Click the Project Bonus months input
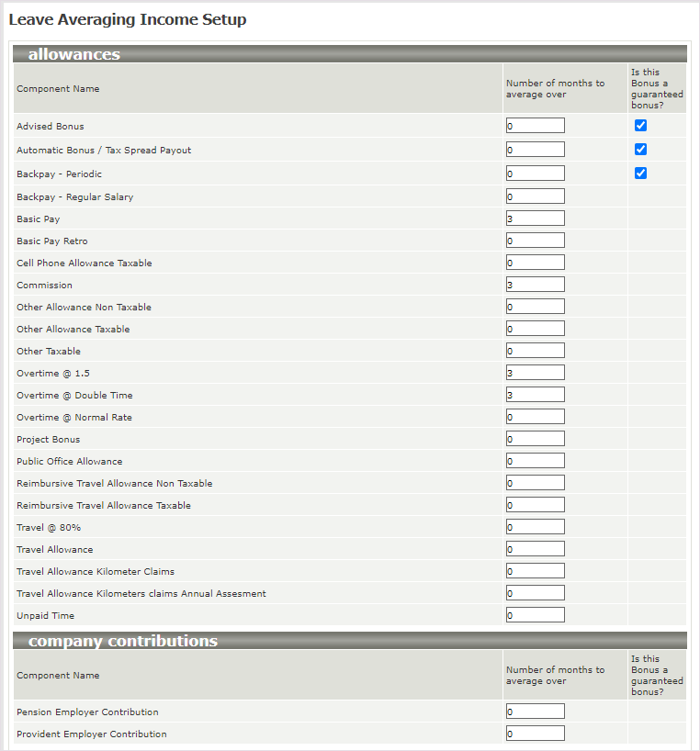 [535, 439]
